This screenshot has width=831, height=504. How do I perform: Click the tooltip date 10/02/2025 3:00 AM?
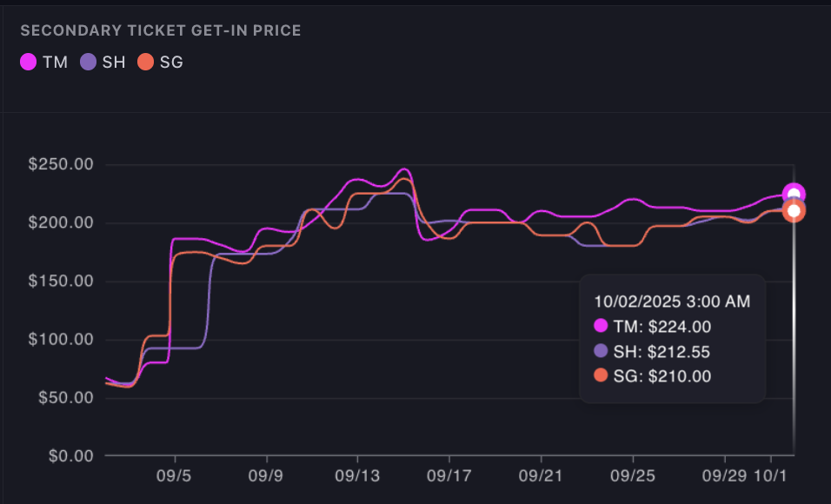[x=672, y=302]
